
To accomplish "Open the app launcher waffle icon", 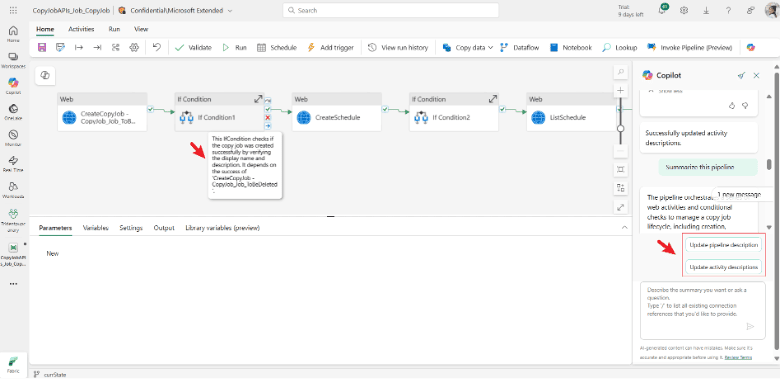I will tap(13, 10).
